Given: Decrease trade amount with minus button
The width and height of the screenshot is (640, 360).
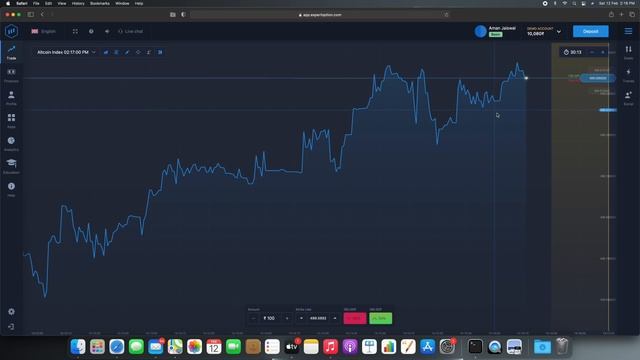Looking at the screenshot, I should (x=253, y=318).
